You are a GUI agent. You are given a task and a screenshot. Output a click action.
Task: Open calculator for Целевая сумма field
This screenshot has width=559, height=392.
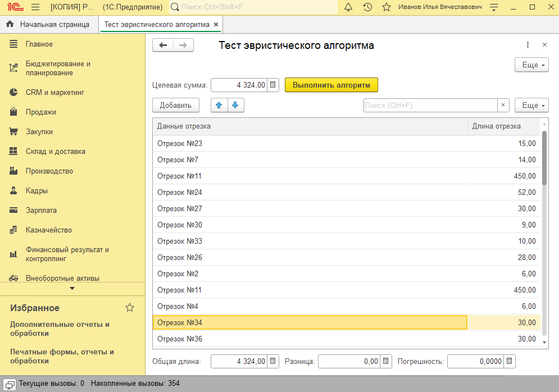pyautogui.click(x=273, y=85)
